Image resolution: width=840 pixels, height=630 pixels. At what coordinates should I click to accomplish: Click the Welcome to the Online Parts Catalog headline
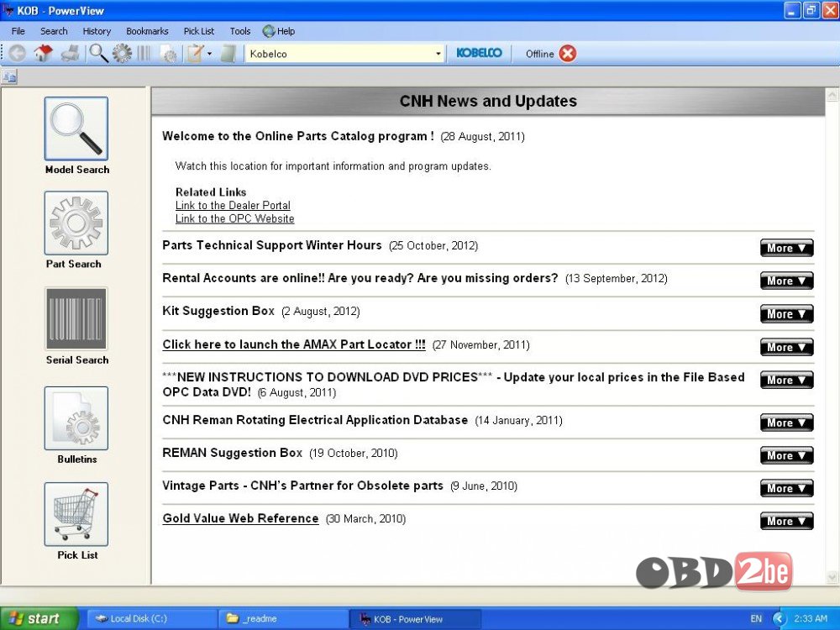(x=298, y=136)
